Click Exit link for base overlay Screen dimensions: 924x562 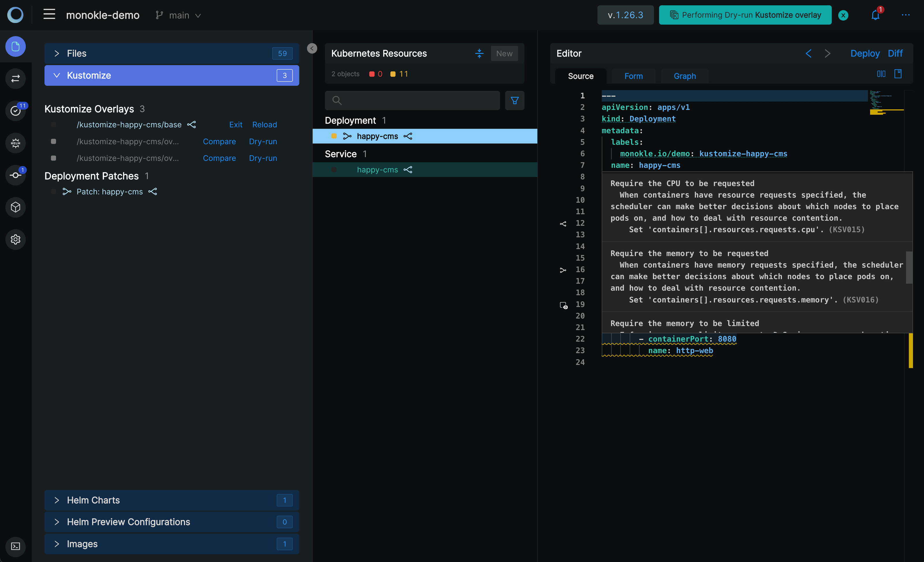point(236,124)
